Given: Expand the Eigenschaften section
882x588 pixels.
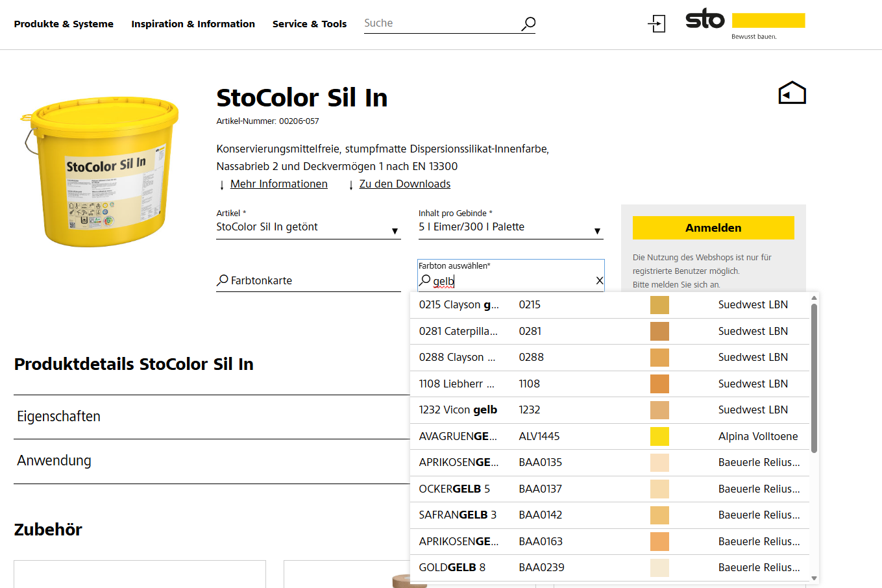Looking at the screenshot, I should 212,417.
